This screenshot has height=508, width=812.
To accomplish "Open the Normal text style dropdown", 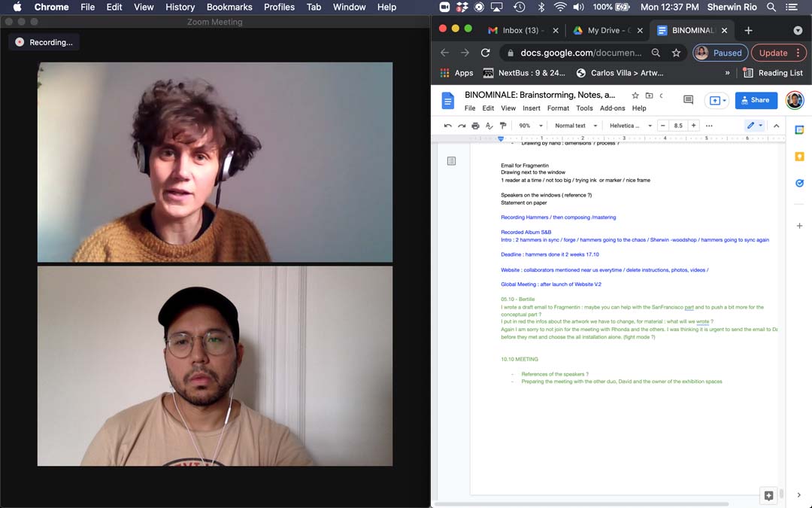I will [x=576, y=126].
